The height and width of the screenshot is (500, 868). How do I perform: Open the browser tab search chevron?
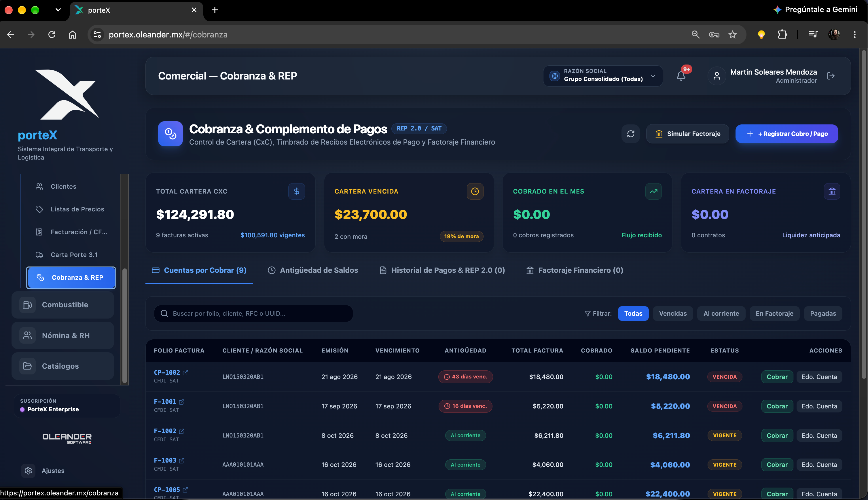pyautogui.click(x=58, y=10)
